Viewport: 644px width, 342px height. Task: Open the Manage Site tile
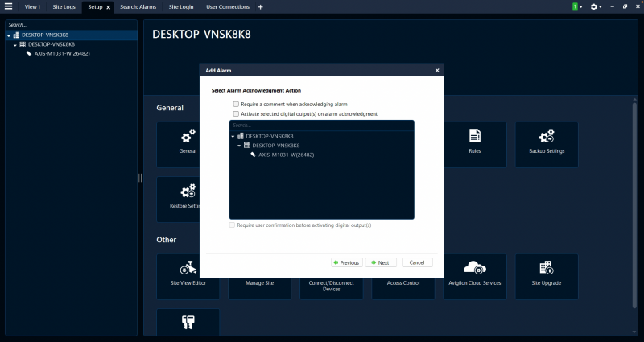click(x=259, y=283)
